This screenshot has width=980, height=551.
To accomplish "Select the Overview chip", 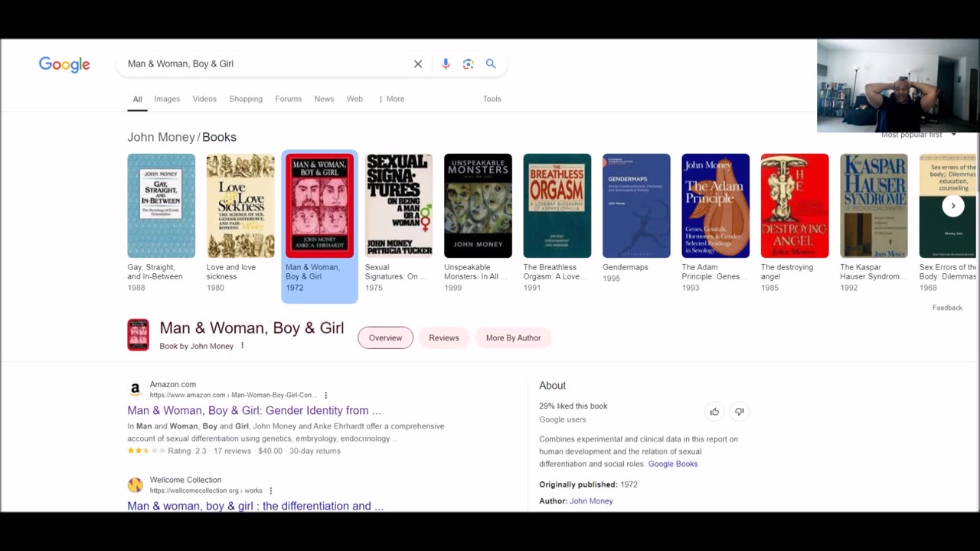I will (385, 337).
